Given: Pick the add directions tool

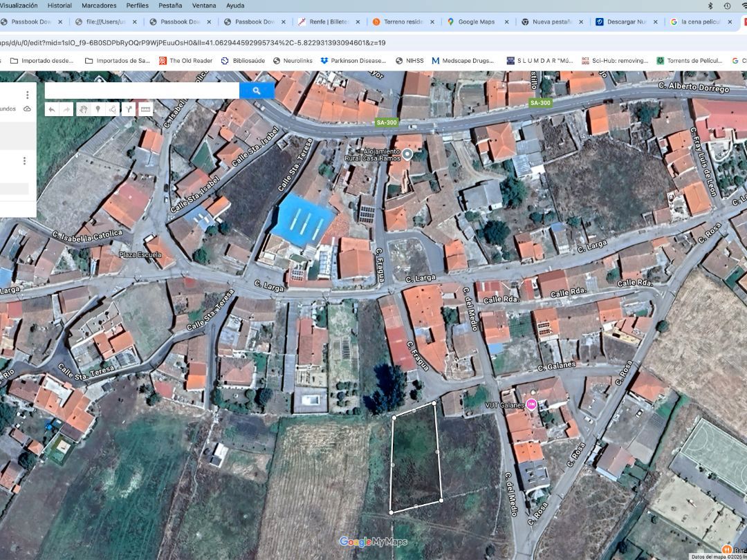Looking at the screenshot, I should click(129, 109).
